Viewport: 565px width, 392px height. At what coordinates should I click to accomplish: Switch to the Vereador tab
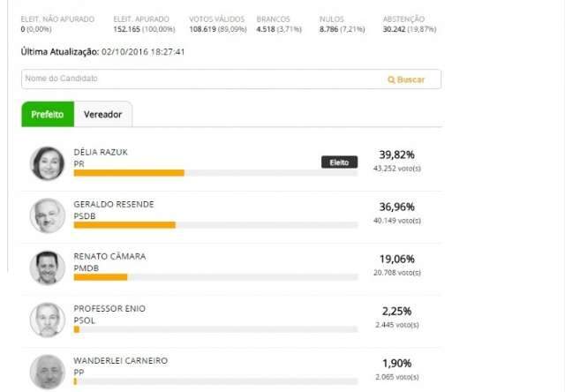click(103, 114)
